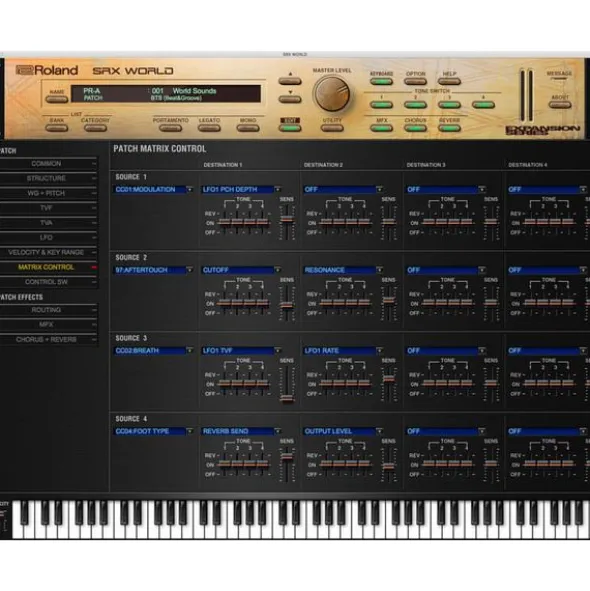Open the LFO1 PCH DEPTH destination dropdown

[x=241, y=189]
